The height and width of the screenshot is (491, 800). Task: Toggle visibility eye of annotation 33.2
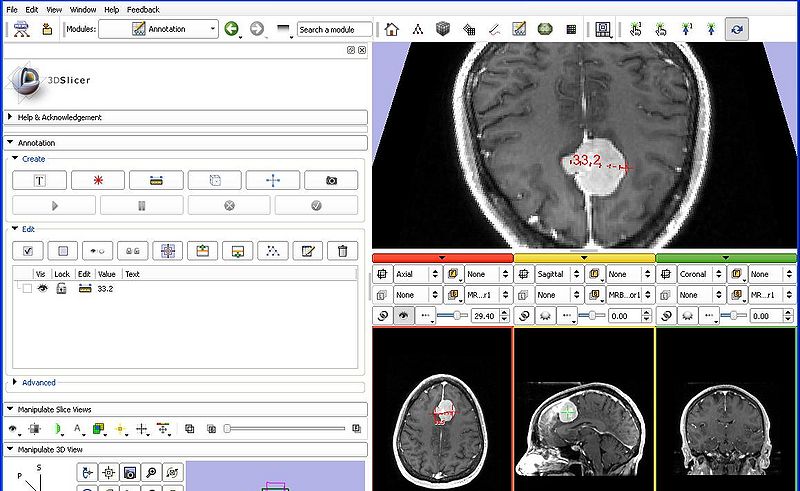[x=42, y=288]
